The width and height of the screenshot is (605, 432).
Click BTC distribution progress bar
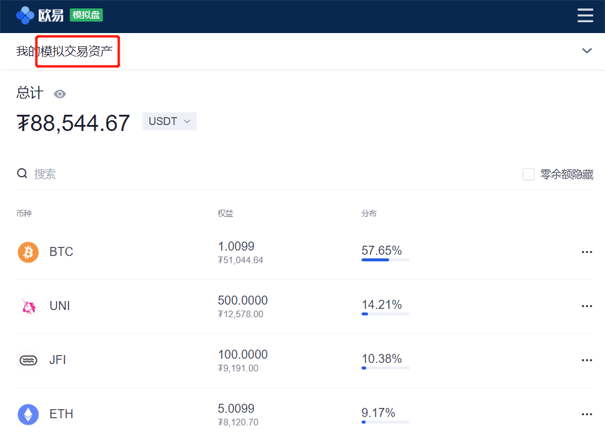click(385, 260)
